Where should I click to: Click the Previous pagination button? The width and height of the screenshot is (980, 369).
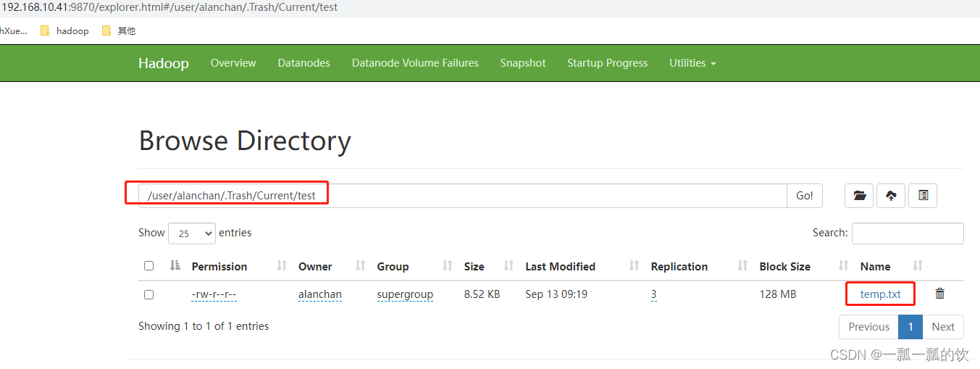(868, 327)
